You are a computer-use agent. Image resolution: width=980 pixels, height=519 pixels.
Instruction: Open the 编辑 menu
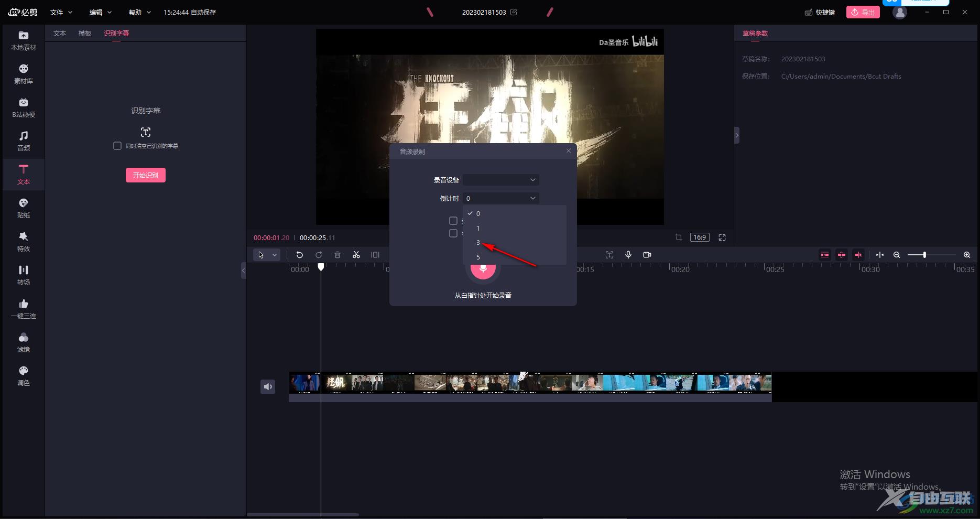[x=101, y=12]
